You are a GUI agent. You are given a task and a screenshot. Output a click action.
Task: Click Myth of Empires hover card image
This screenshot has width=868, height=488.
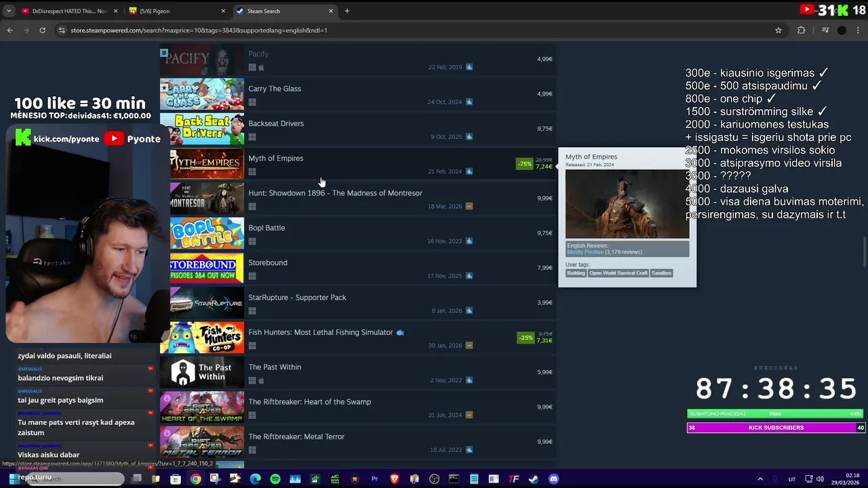627,204
